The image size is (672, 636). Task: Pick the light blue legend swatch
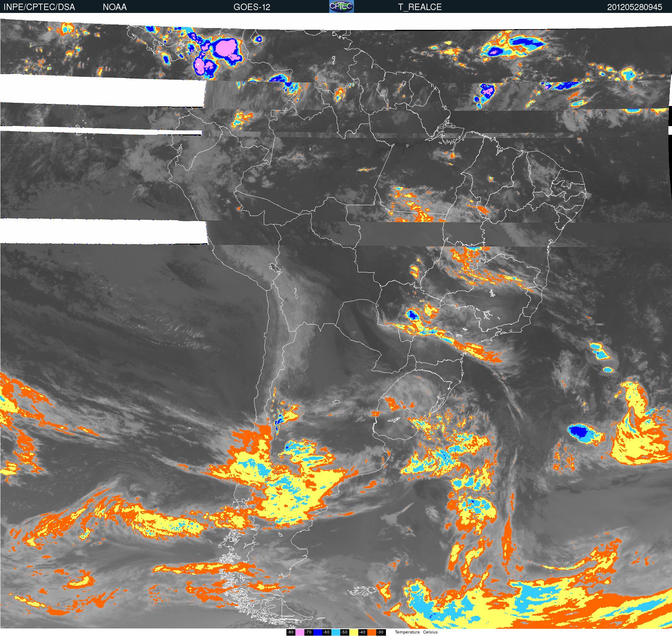coord(336,632)
